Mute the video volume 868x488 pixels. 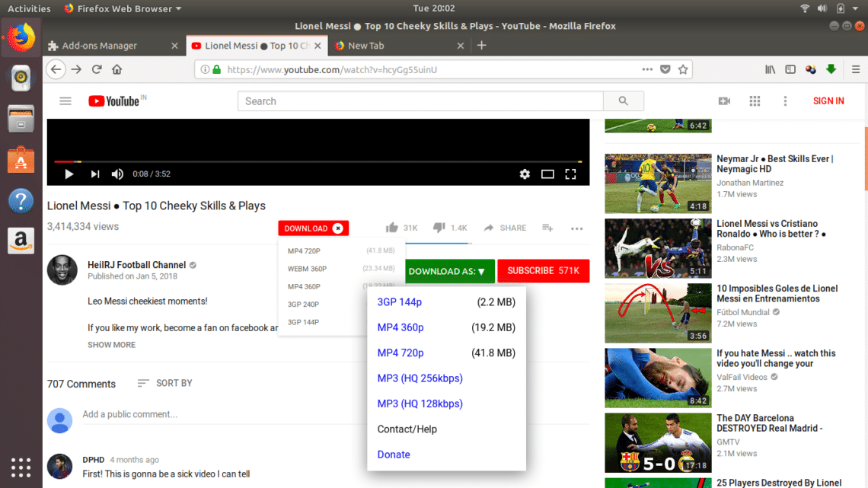[x=117, y=174]
